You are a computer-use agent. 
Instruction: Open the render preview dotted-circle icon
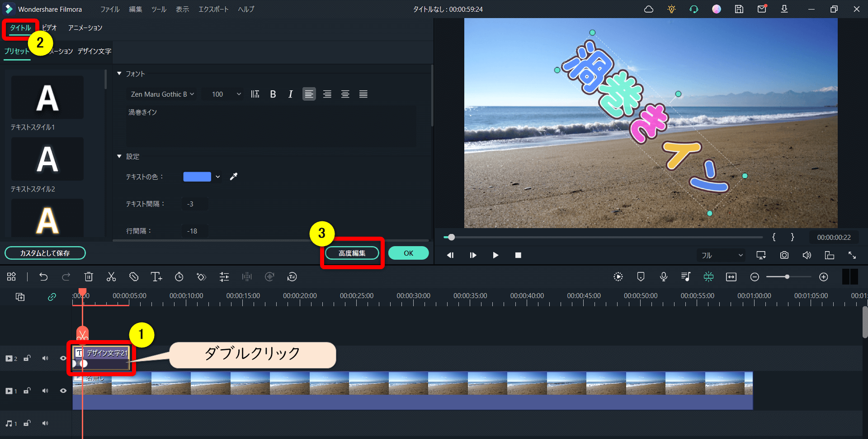click(x=618, y=277)
